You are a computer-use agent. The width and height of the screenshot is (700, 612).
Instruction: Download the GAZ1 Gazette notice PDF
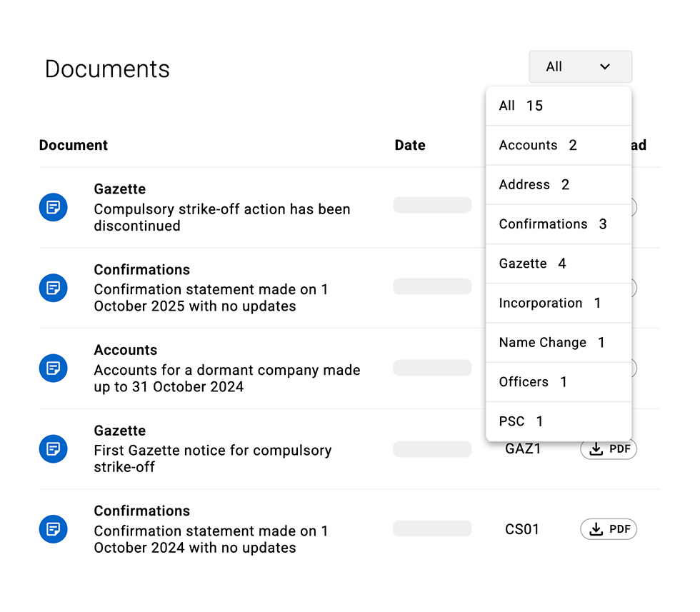tap(608, 449)
